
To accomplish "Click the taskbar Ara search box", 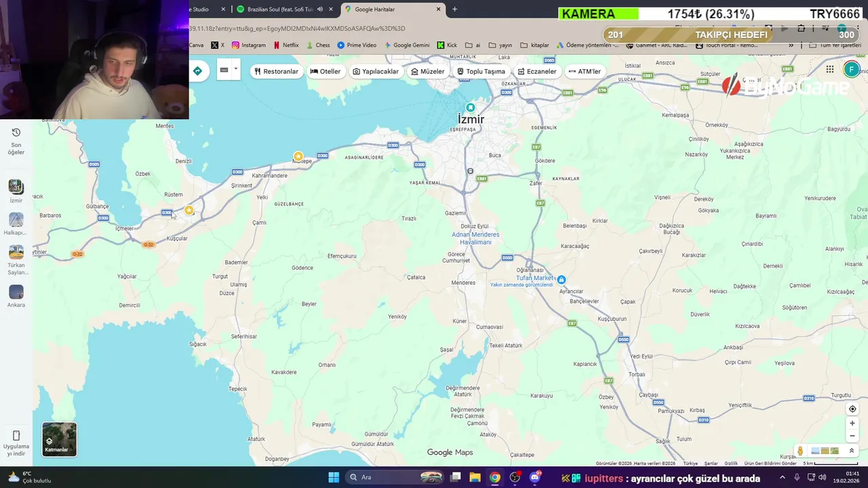I will (x=395, y=477).
